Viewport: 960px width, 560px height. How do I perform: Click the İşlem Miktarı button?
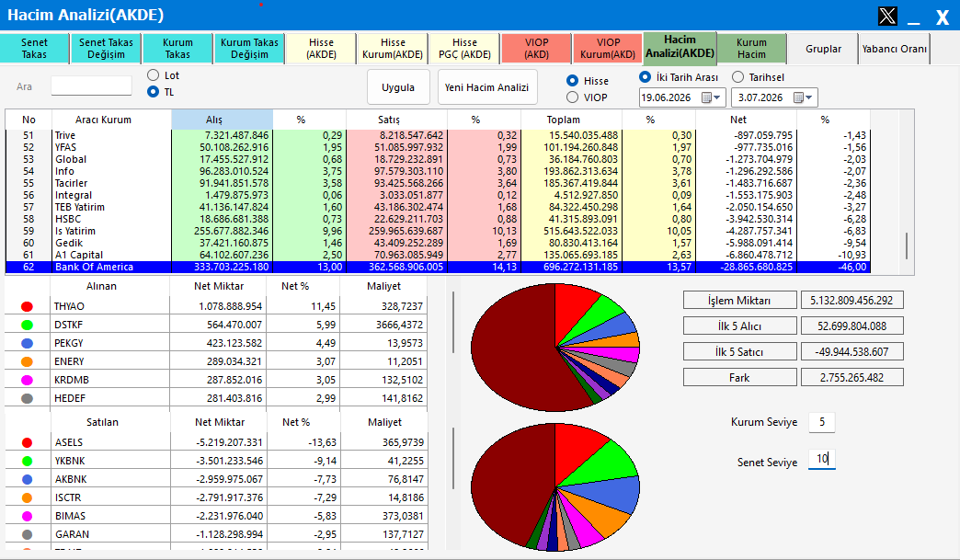coord(739,301)
